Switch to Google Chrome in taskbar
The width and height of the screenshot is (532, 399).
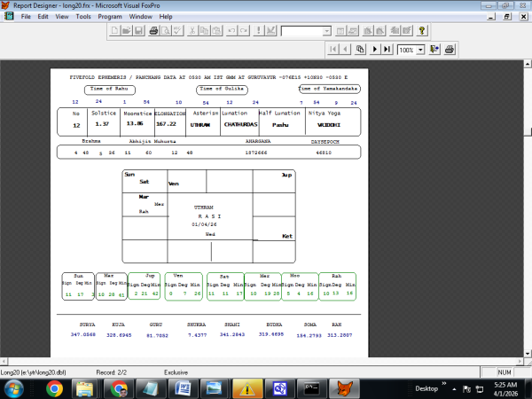click(x=54, y=387)
